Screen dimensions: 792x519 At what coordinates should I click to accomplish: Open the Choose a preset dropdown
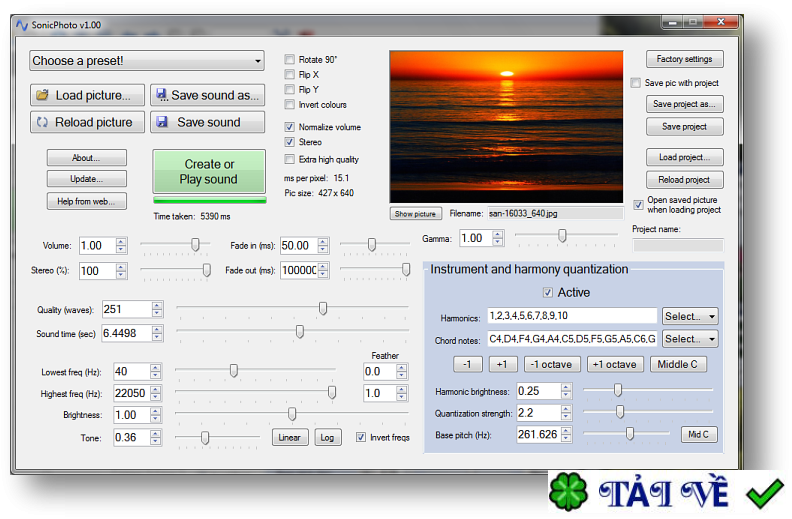146,61
